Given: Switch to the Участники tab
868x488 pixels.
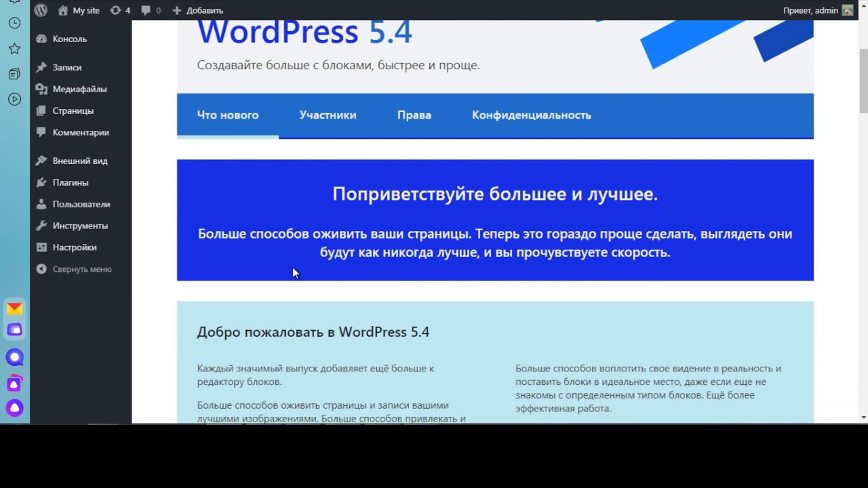Looking at the screenshot, I should pyautogui.click(x=328, y=116).
